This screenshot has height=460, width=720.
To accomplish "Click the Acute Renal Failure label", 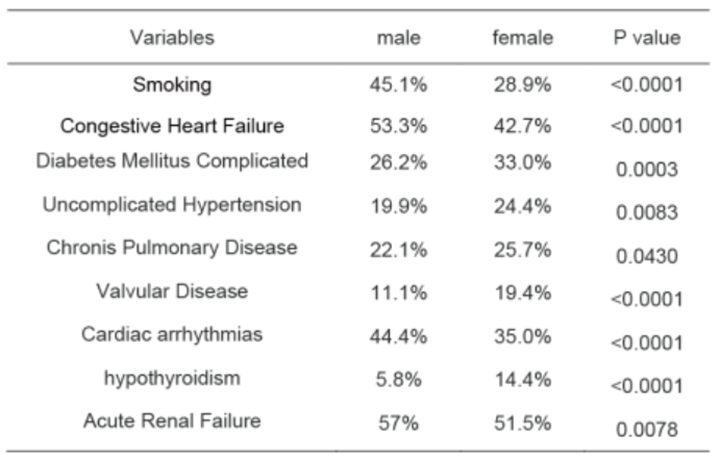I will pos(172,421).
